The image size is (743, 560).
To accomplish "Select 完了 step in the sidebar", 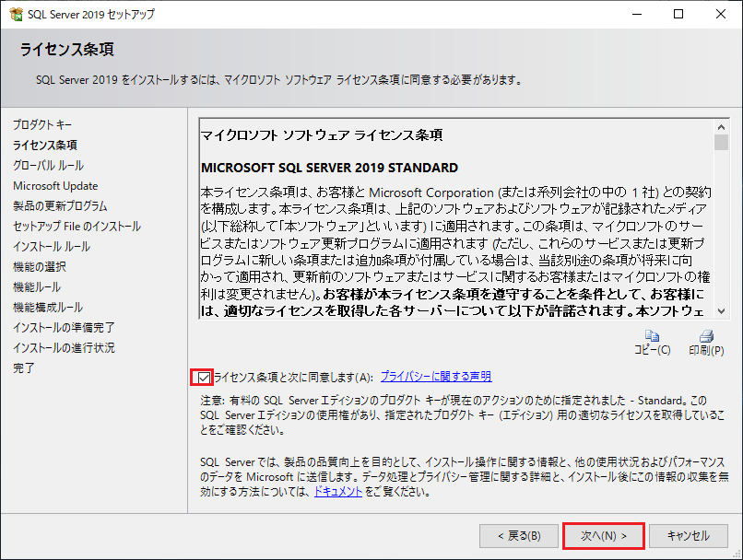I will pyautogui.click(x=25, y=367).
